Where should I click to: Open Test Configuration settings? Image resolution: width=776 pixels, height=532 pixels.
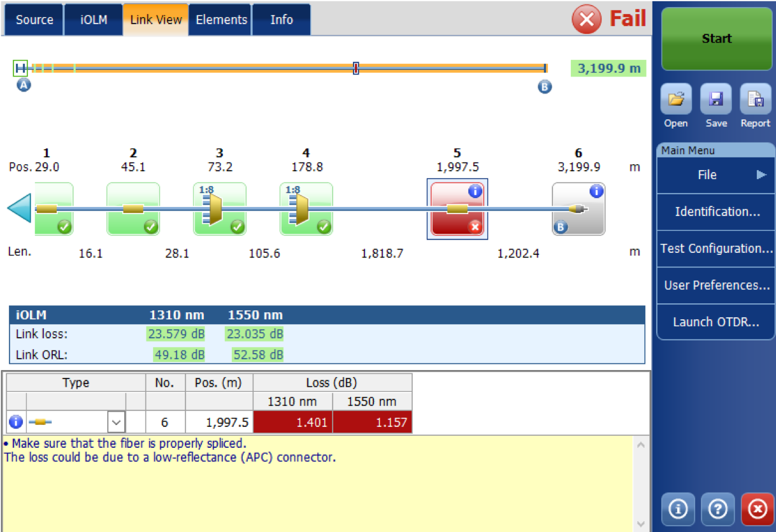coord(716,248)
